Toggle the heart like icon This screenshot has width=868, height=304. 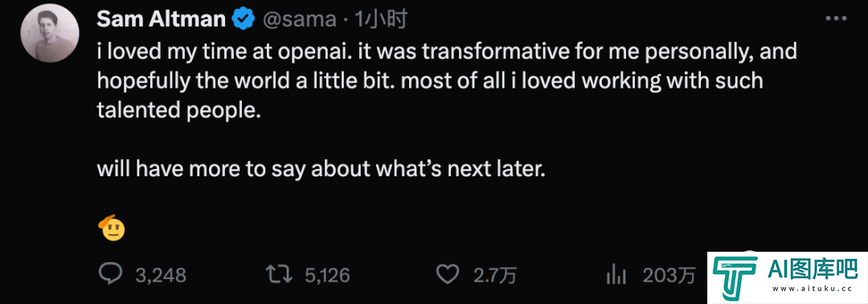448,274
